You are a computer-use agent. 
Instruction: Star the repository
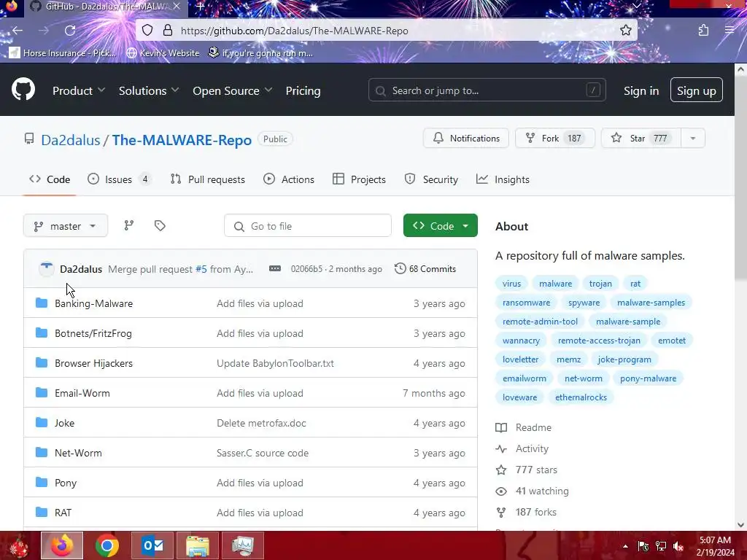coord(641,138)
